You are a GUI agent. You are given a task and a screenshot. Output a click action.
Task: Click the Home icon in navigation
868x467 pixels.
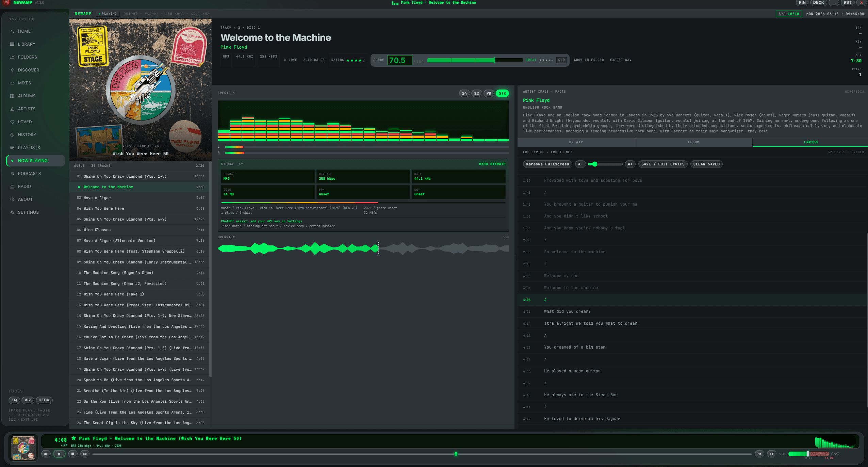tap(12, 31)
